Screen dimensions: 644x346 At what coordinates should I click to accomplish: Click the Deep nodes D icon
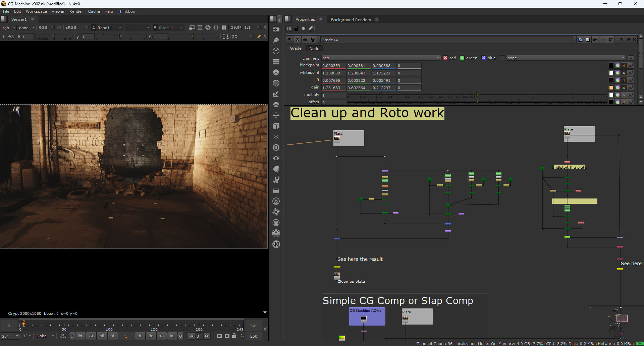pos(276,148)
